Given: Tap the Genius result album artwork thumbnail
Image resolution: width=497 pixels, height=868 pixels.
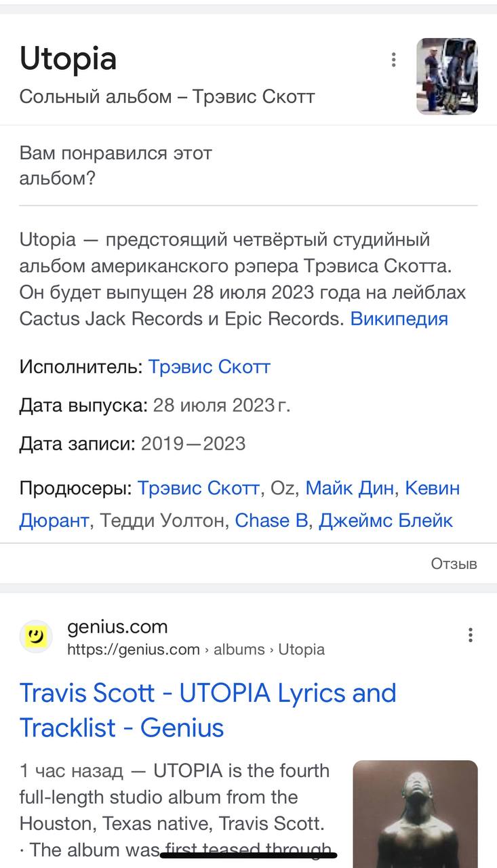Looking at the screenshot, I should tap(415, 814).
